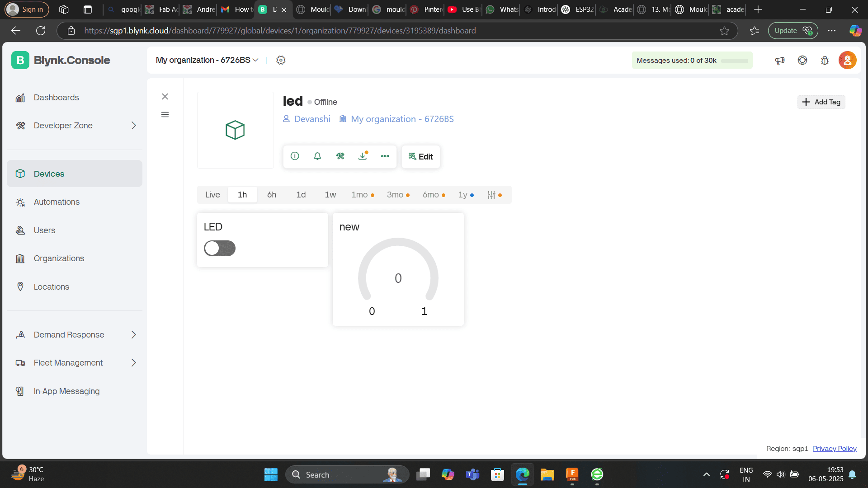Open the Windows Start menu

271,474
